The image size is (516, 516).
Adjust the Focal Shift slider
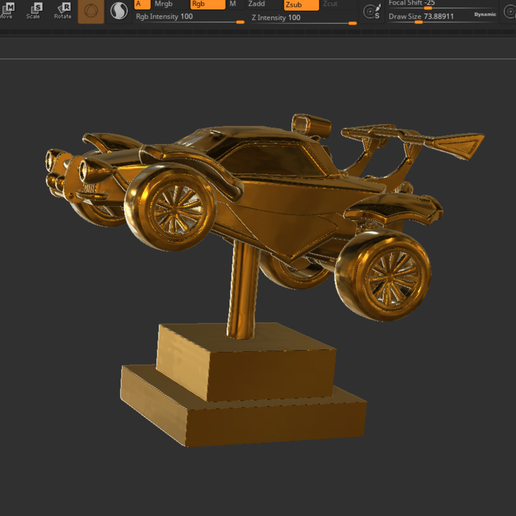(x=442, y=4)
